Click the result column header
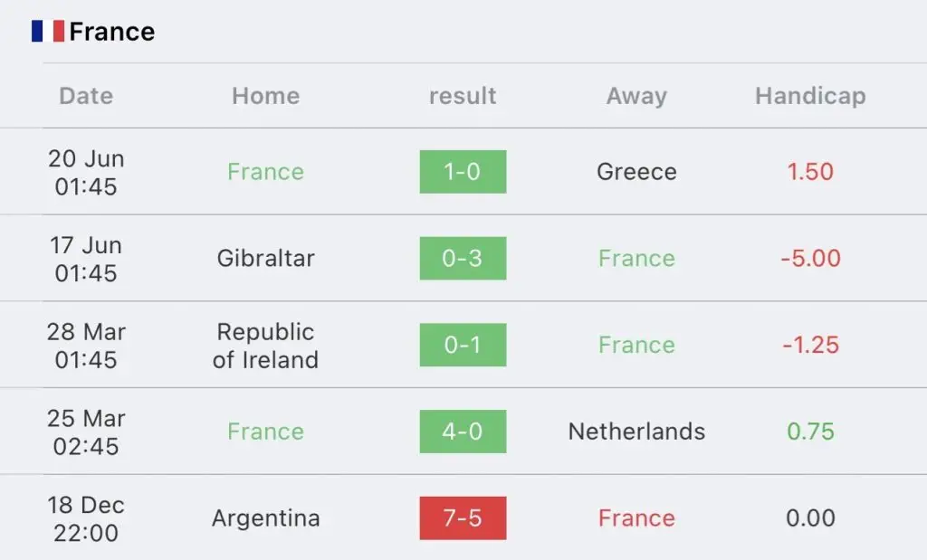The height and width of the screenshot is (560, 927). pyautogui.click(x=463, y=96)
